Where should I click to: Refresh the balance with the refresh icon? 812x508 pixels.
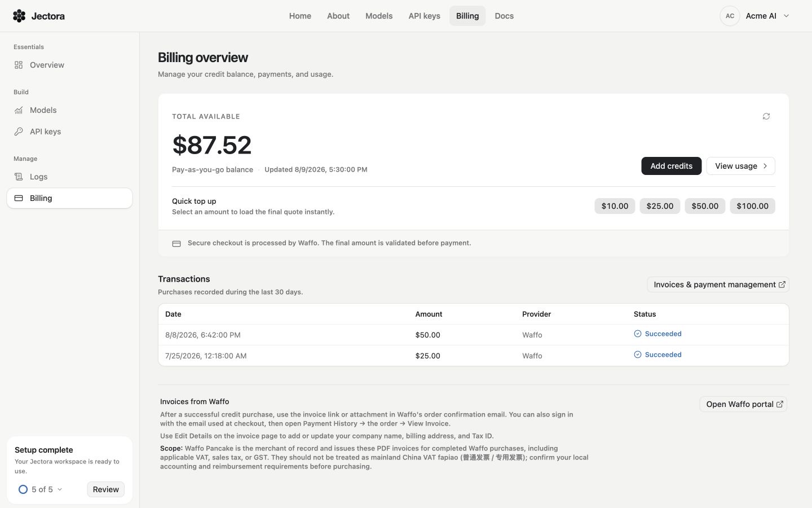click(x=766, y=116)
